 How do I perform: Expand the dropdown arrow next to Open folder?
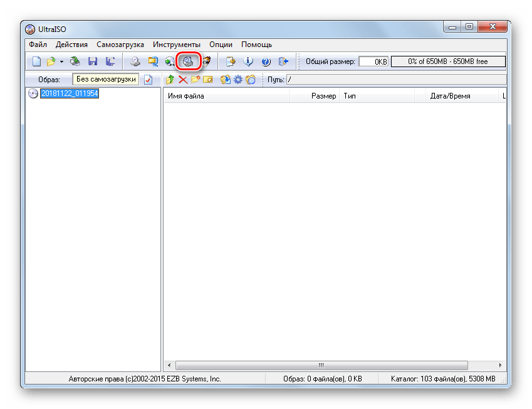pos(61,61)
